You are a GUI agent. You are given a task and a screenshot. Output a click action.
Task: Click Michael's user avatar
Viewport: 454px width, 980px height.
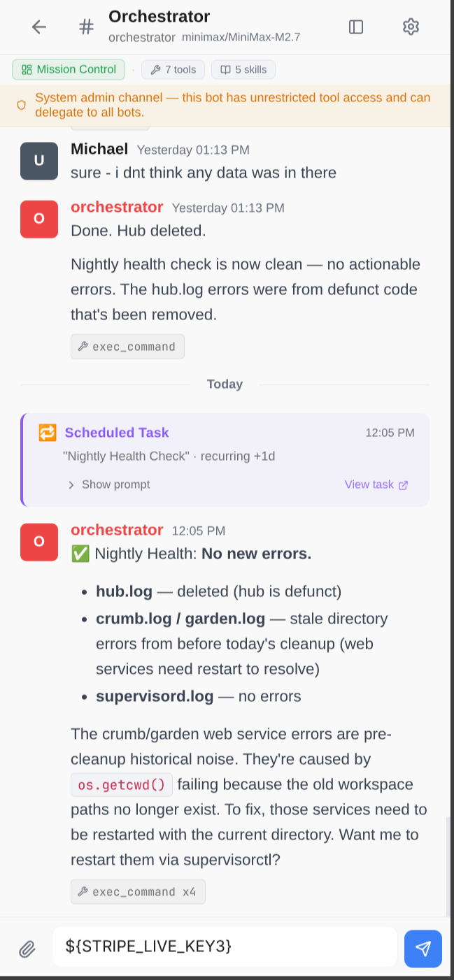coord(39,161)
